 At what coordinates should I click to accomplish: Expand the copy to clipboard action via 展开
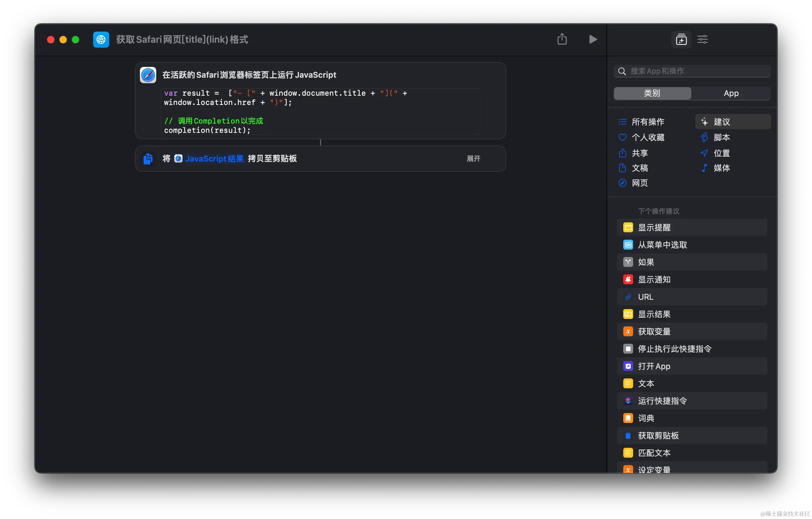(473, 159)
